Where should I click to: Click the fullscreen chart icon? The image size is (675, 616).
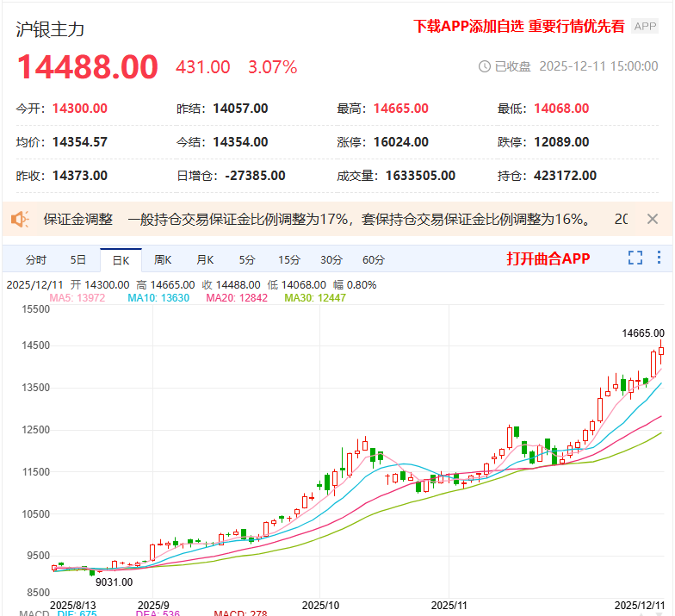(635, 258)
